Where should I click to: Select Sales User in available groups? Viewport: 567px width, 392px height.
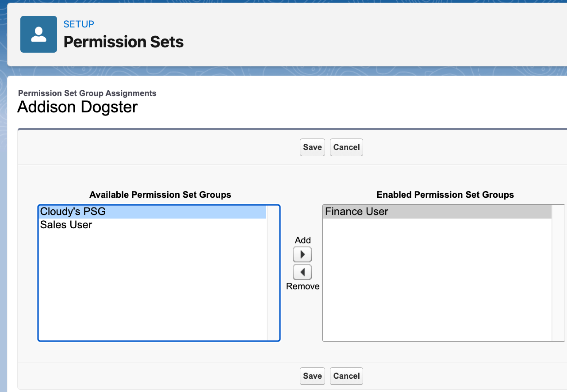[133, 225]
